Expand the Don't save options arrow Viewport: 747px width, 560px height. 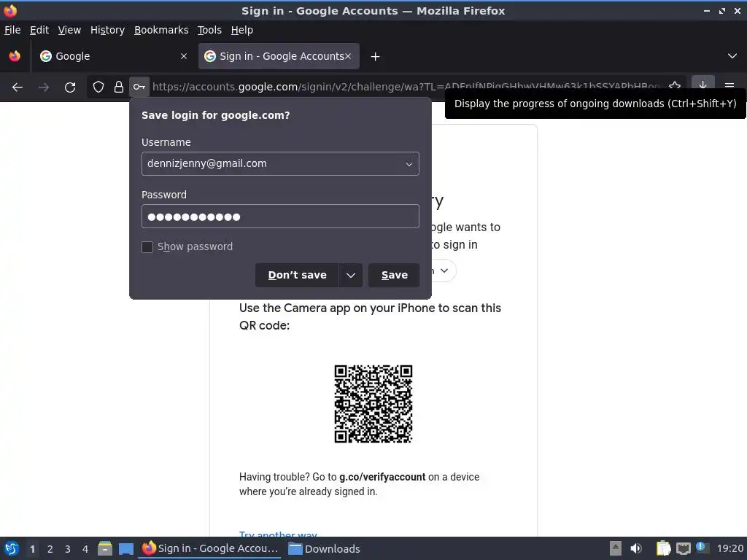(x=351, y=275)
